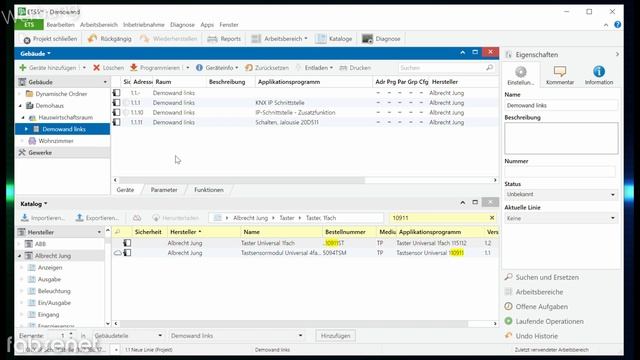640x360 pixels.
Task: Switch to the Parameter tab
Action: pos(164,190)
